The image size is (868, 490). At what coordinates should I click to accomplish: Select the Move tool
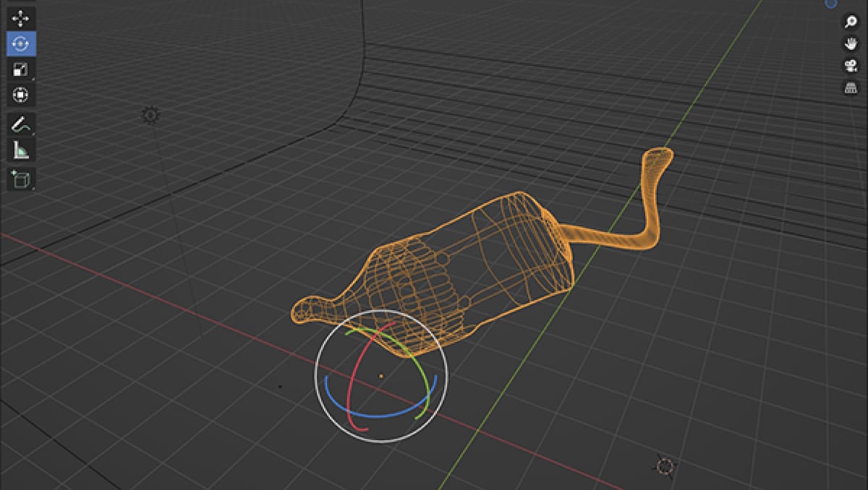pyautogui.click(x=21, y=18)
